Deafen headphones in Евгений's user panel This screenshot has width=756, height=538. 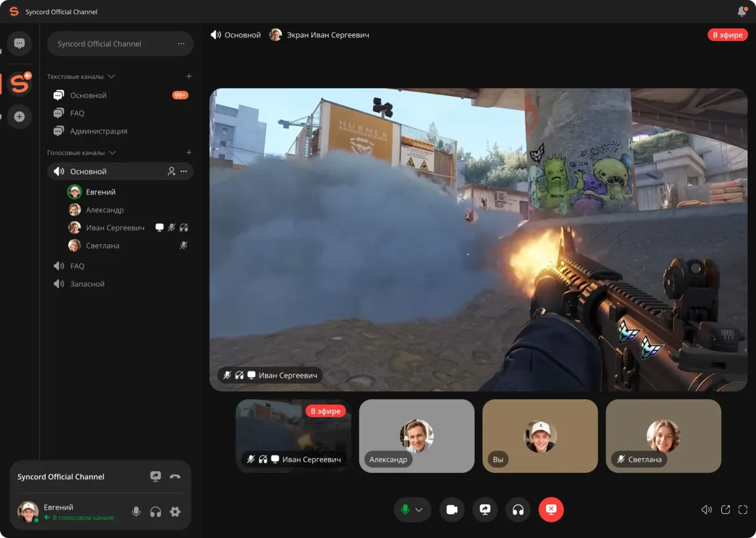156,511
